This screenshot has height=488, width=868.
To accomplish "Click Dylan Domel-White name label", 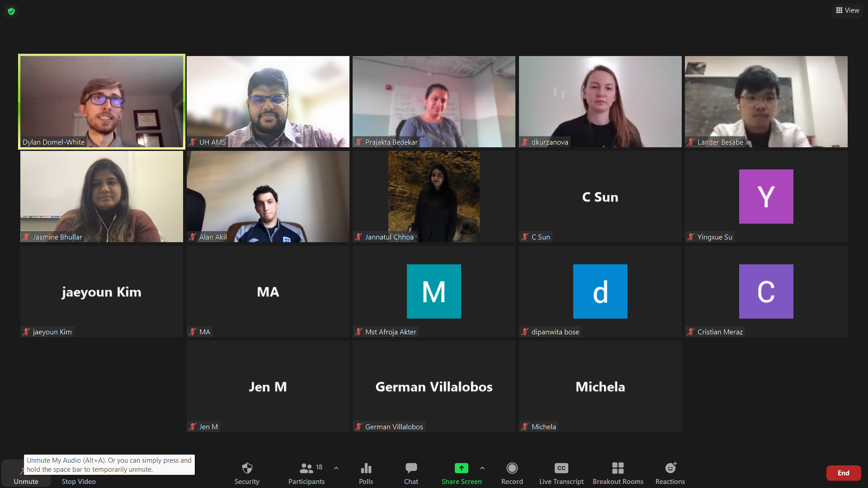I will (53, 142).
